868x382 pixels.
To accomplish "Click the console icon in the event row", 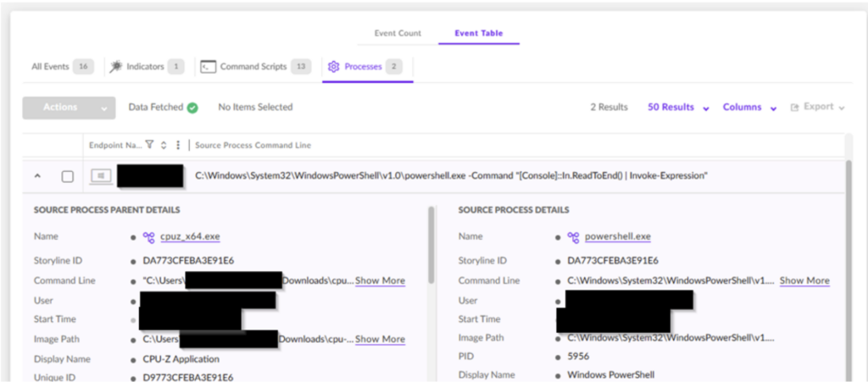I will (101, 175).
